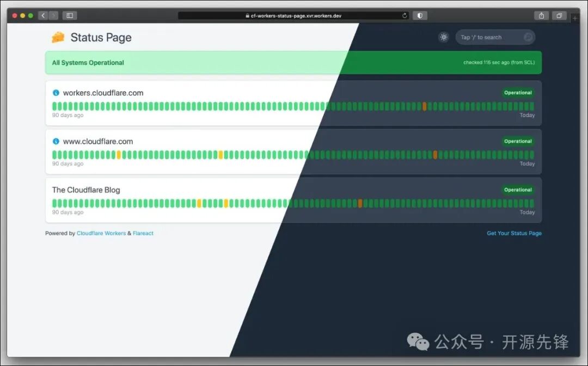Open the Cloudflare Workers link in footer
Image resolution: width=588 pixels, height=366 pixels.
(101, 233)
